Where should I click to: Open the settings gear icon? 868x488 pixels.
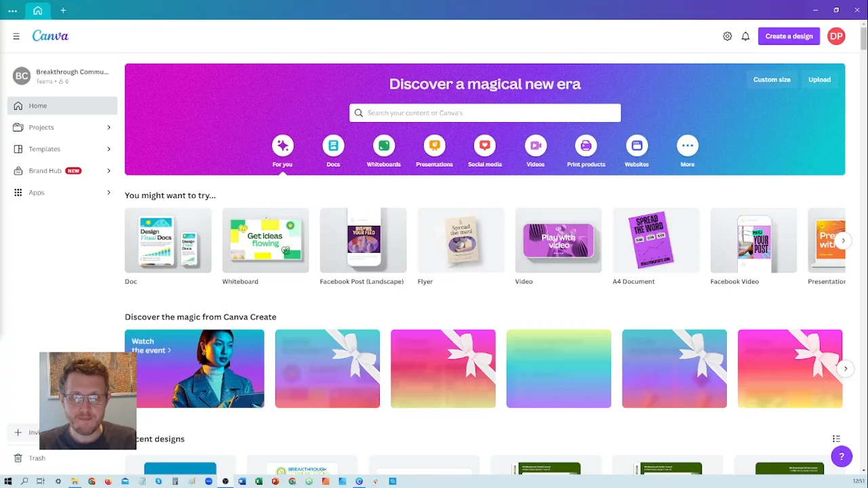point(727,37)
